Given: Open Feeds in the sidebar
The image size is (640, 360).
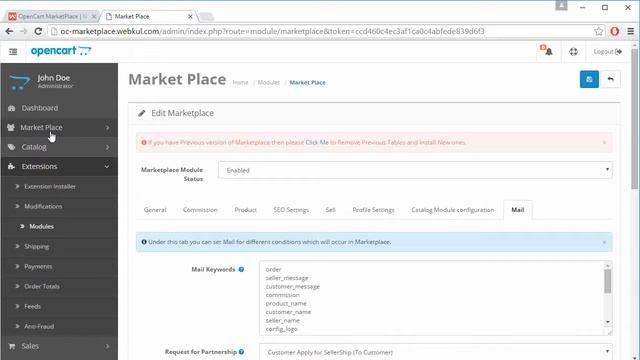Looking at the screenshot, I should pos(32,307).
